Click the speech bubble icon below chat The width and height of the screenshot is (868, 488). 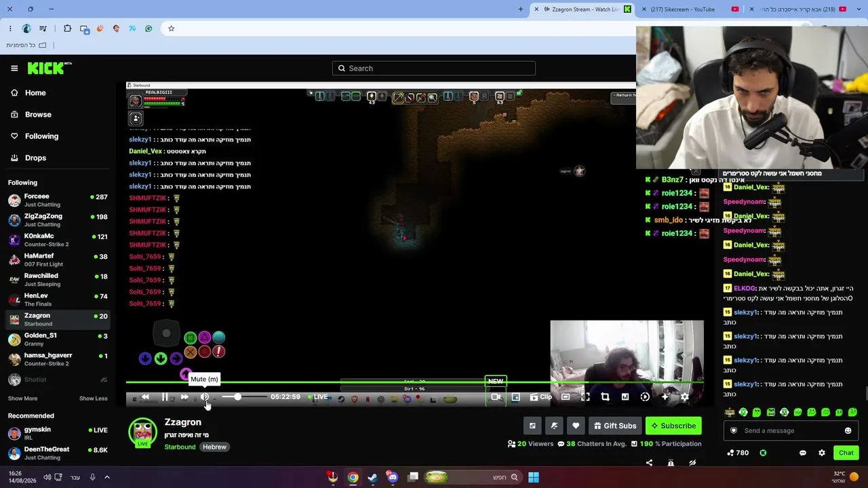coord(803,453)
